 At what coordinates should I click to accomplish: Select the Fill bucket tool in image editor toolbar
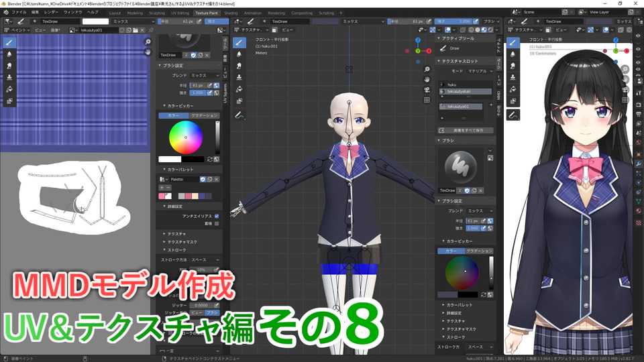click(9, 89)
